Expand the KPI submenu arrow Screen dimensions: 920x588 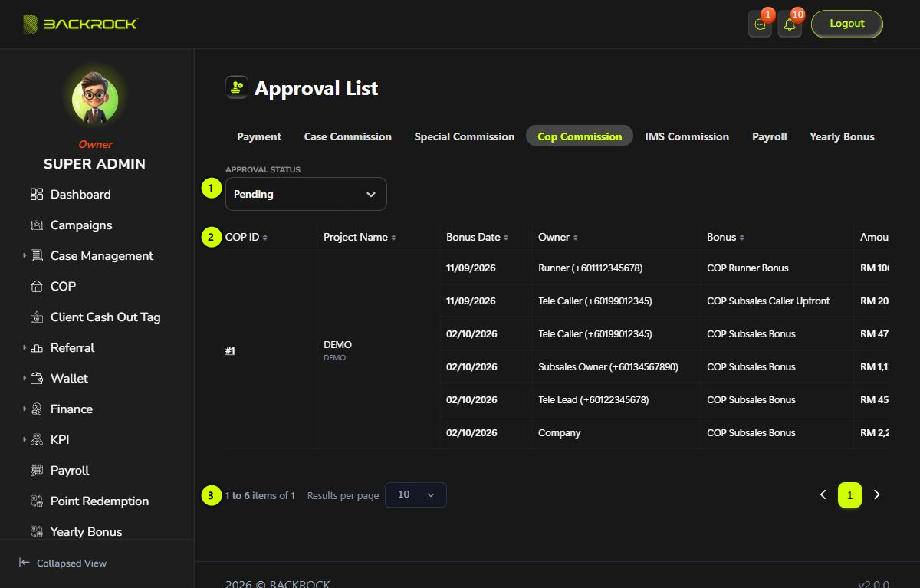[x=25, y=440]
